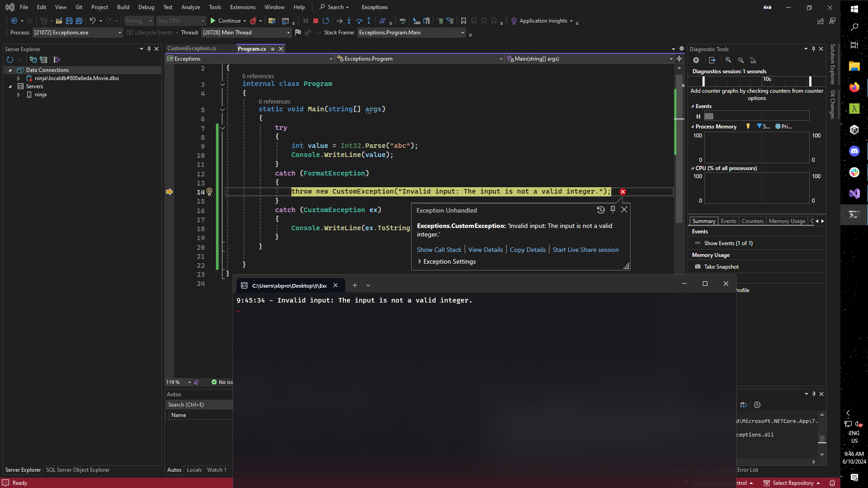
Task: Click the Show Next Statement arrow icon
Action: 339,21
